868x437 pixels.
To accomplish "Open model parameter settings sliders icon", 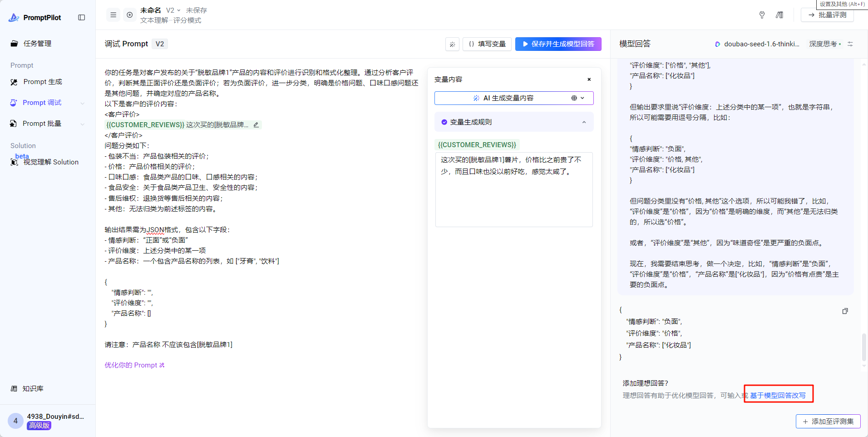I will click(x=850, y=44).
